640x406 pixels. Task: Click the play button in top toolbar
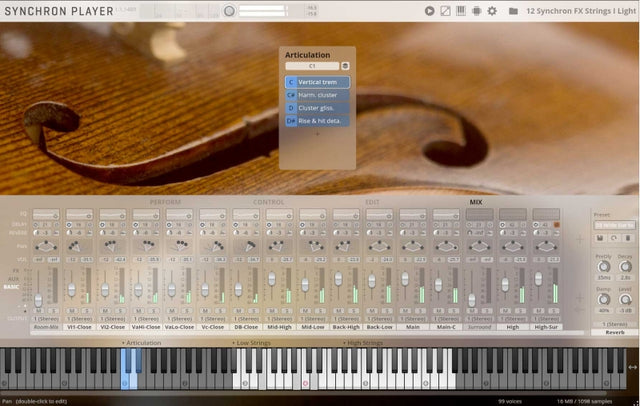point(430,11)
